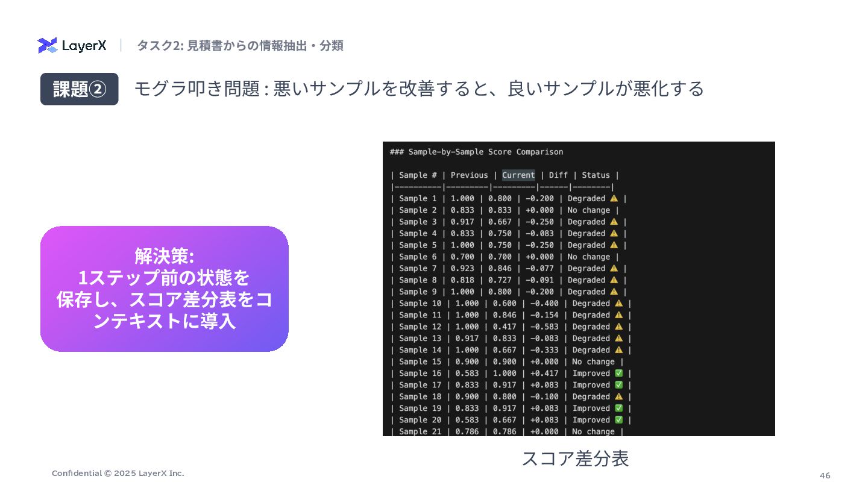
Task: Click the header 'タスク2: 見積書からの情報抽出・分類'
Action: pos(240,45)
